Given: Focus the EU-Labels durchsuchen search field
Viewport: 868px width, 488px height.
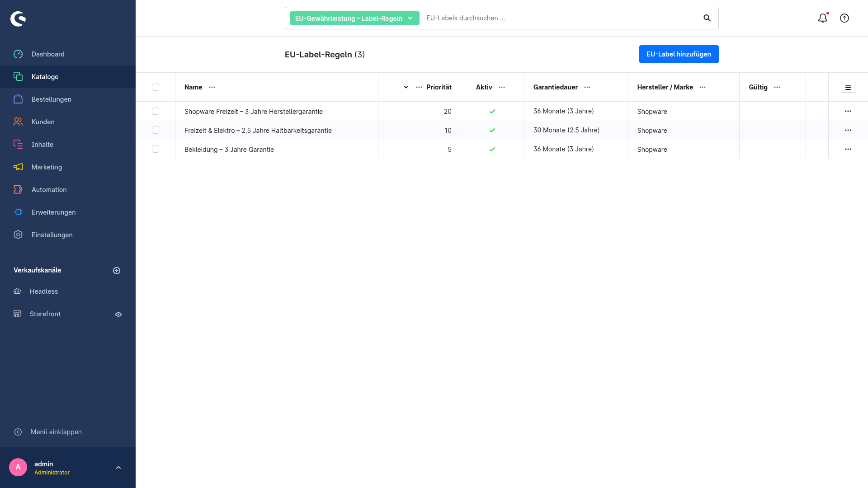Looking at the screenshot, I should [x=561, y=18].
